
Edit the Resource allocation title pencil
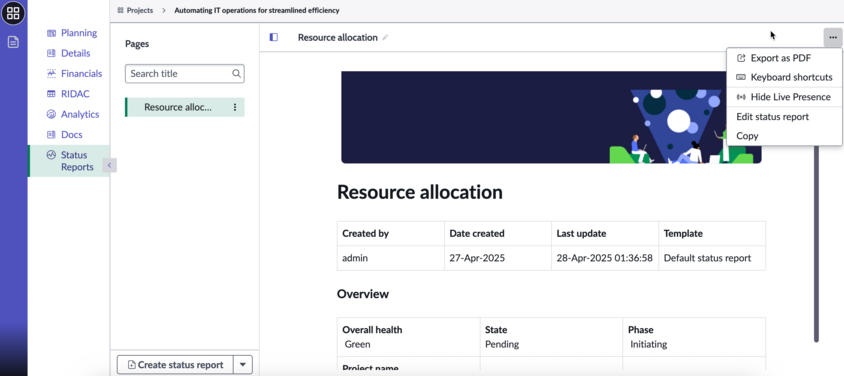(385, 38)
